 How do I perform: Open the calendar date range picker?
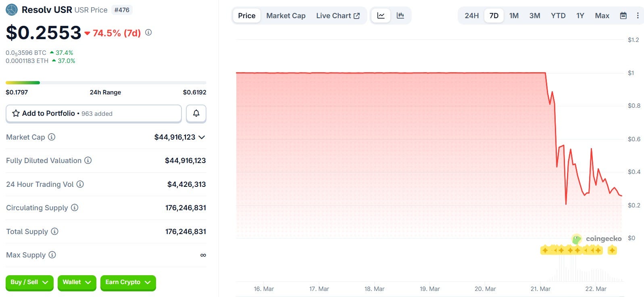coord(623,15)
